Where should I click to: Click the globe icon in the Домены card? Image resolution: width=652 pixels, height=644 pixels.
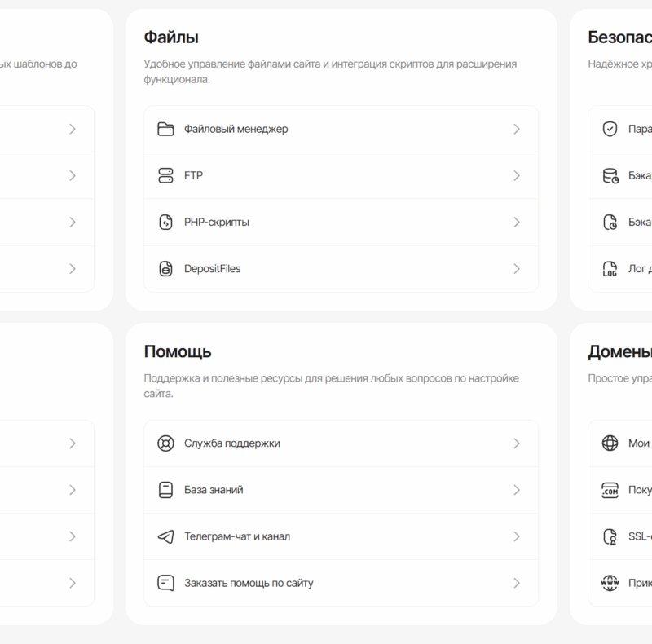coord(610,443)
